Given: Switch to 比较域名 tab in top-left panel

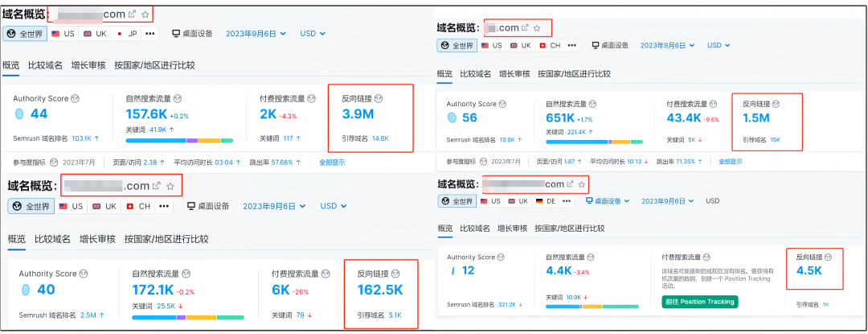Looking at the screenshot, I should pos(46,65).
